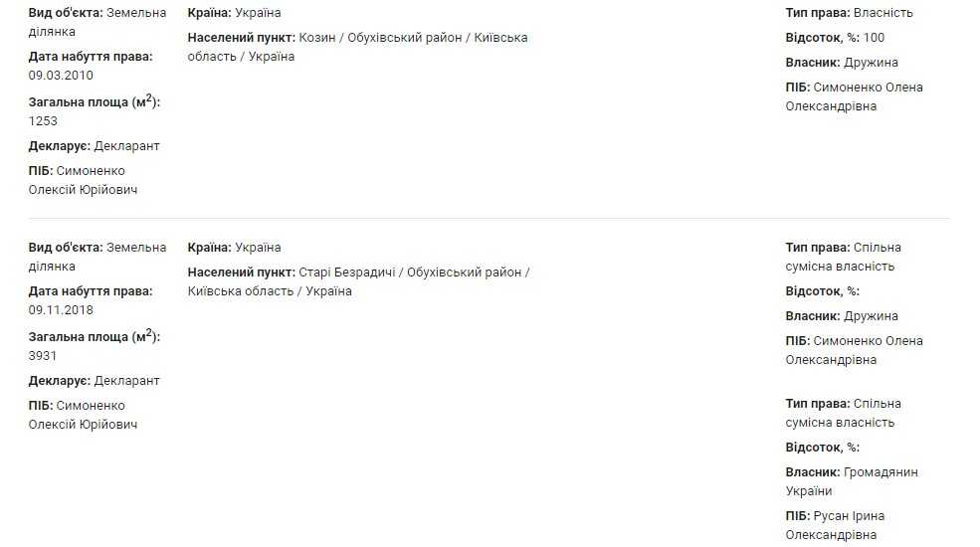Click the total area value 1253
This screenshot has height=547, width=980.
43,121
